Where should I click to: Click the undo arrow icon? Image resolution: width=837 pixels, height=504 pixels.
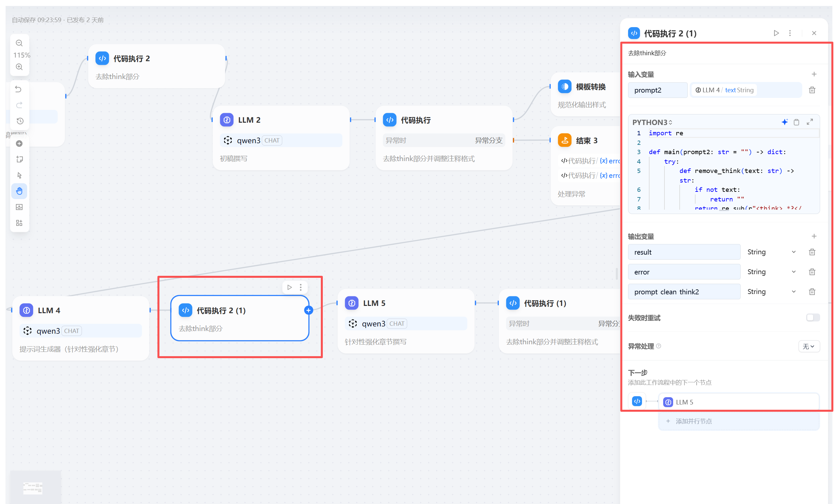(19, 89)
